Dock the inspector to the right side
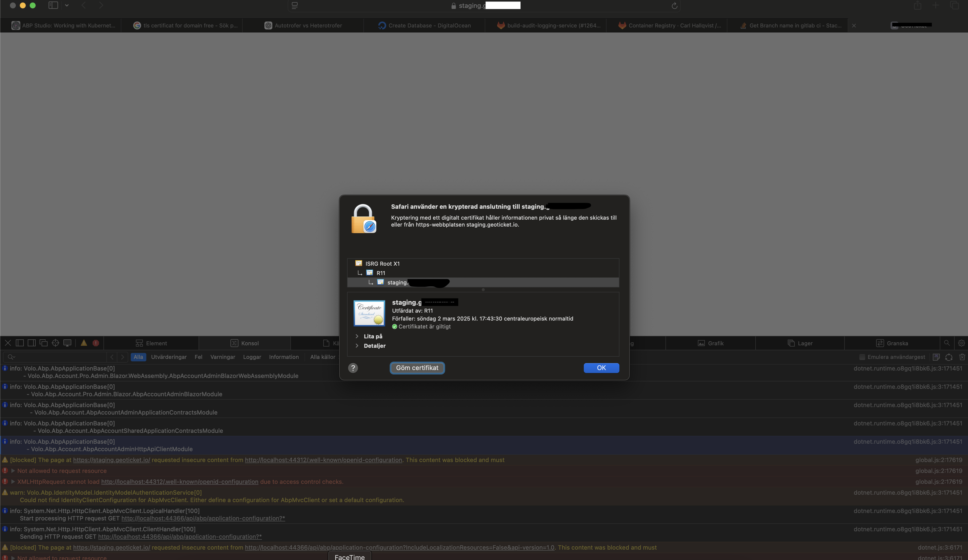This screenshot has height=560, width=968. 31,343
